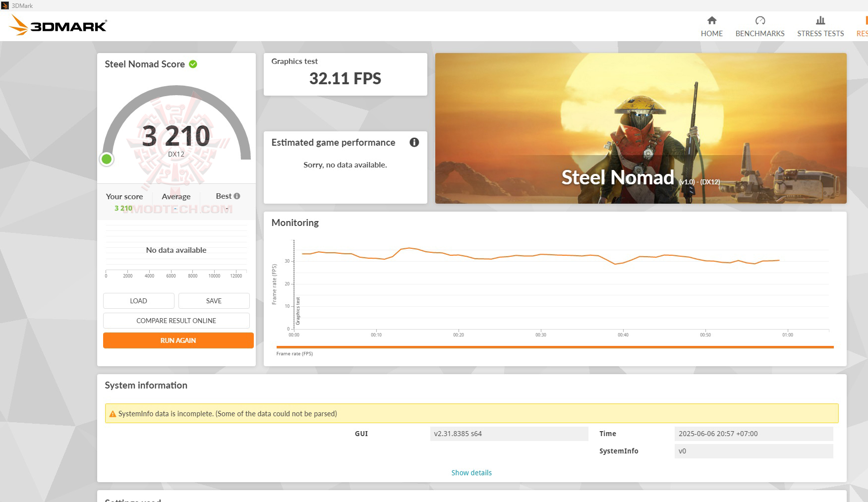Click the Frame rate (FPS) legend label below chart
Screen dimensions: 868x502
[294, 354]
